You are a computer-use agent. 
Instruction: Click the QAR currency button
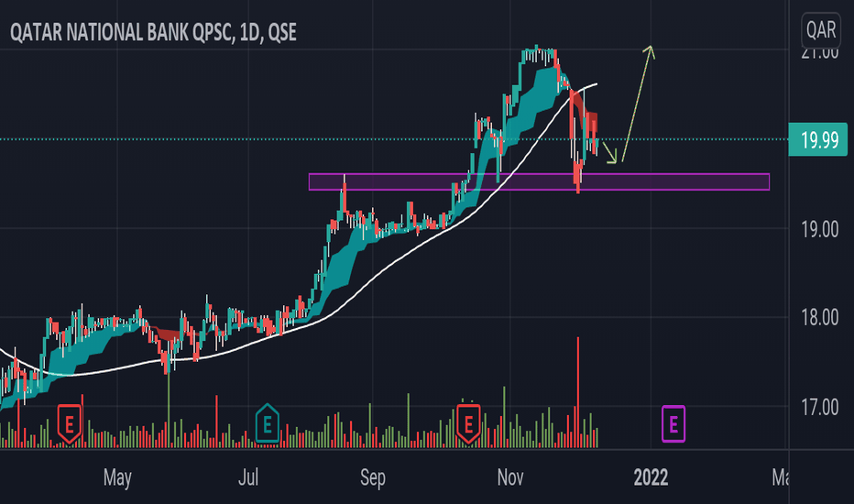point(821,29)
